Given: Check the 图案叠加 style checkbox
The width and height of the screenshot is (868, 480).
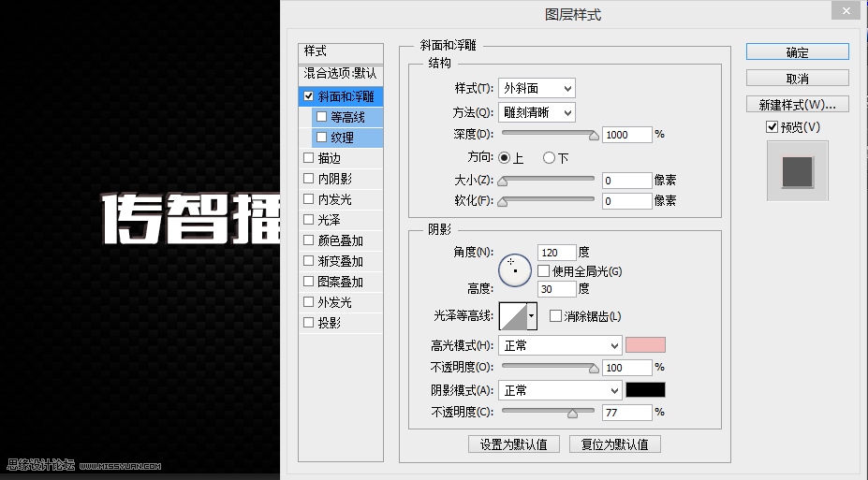Looking at the screenshot, I should [309, 281].
